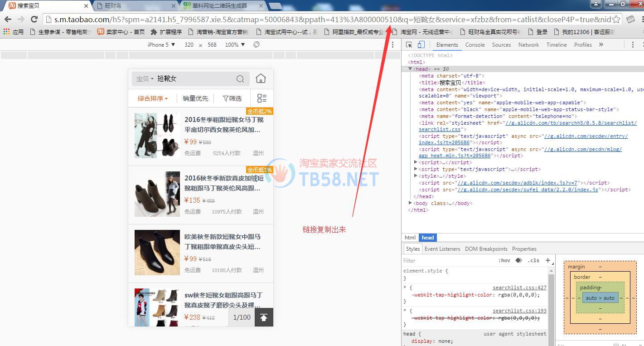This screenshot has height=346, width=644.
Task: Open the 应用 apps shortcut in bookmarks bar
Action: [14, 32]
